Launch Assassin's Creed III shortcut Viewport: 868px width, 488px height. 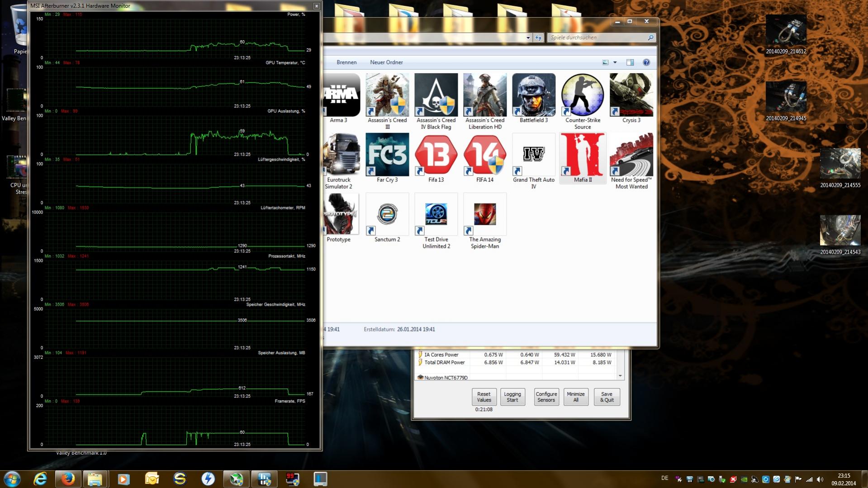coord(387,101)
